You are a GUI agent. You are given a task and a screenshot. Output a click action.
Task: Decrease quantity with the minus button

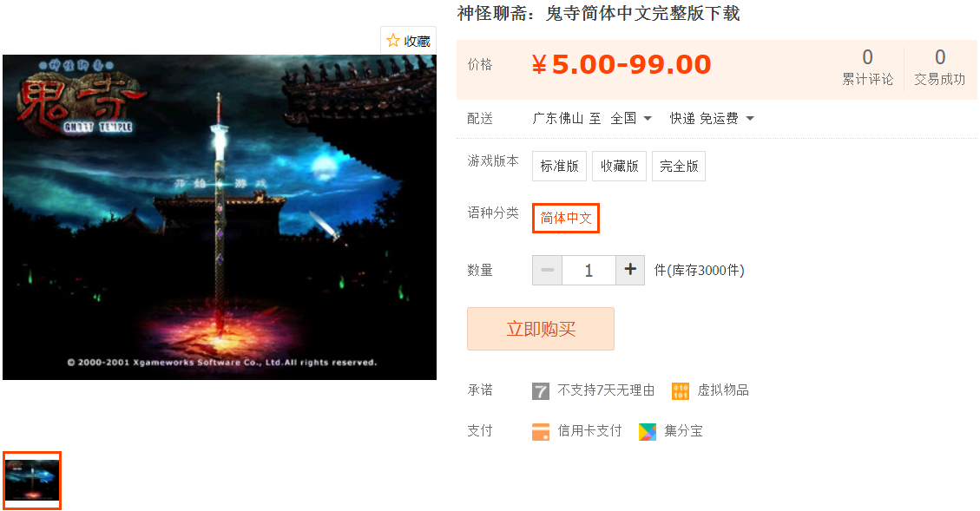pyautogui.click(x=548, y=270)
